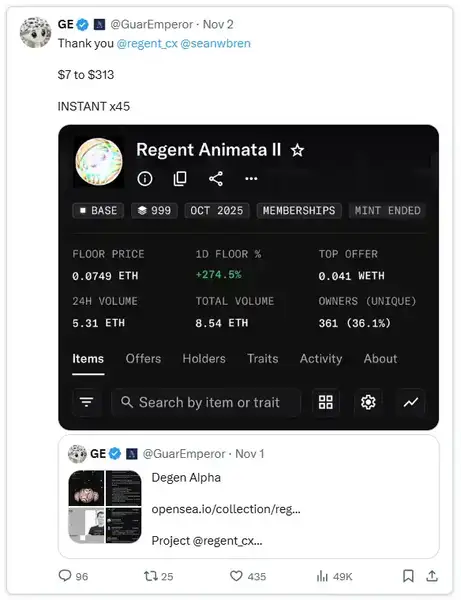Switch to the Offers tab
The height and width of the screenshot is (600, 461).
coord(143,359)
